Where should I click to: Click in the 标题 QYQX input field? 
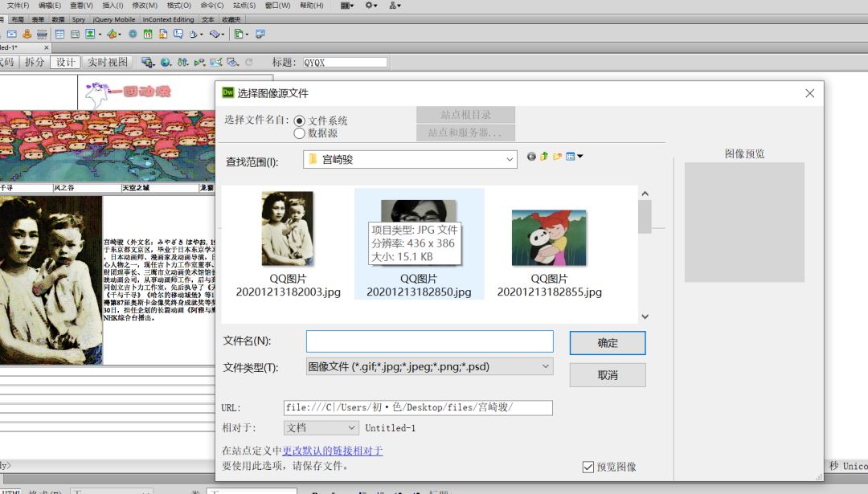click(344, 63)
